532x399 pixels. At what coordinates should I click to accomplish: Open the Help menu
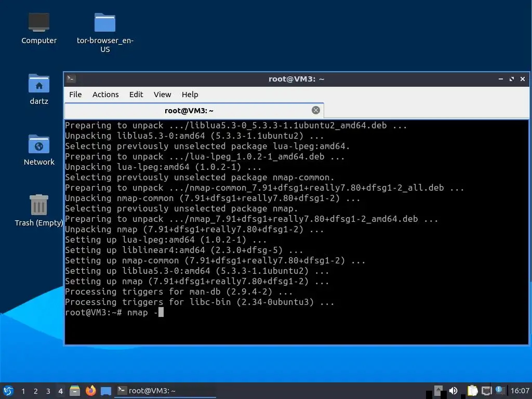tap(190, 95)
